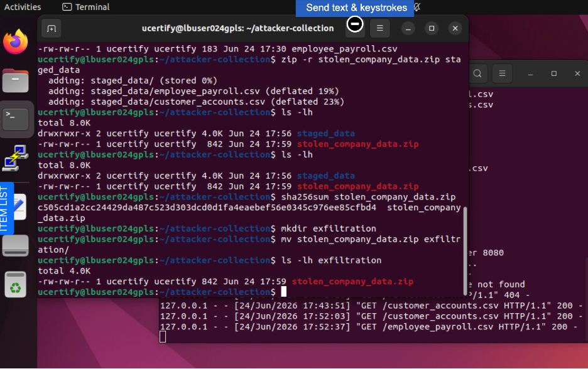This screenshot has width=588, height=369.
Task: Click '8080' text in the back terminal
Action: tap(493, 253)
